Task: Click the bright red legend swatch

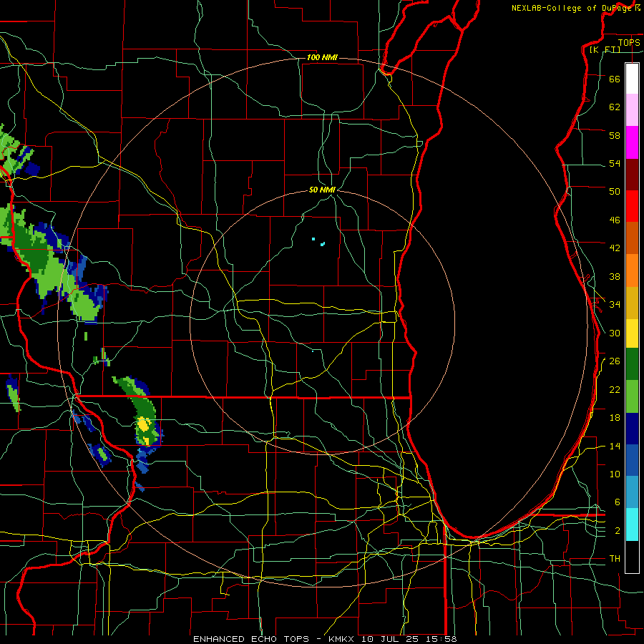Action: pos(632,206)
